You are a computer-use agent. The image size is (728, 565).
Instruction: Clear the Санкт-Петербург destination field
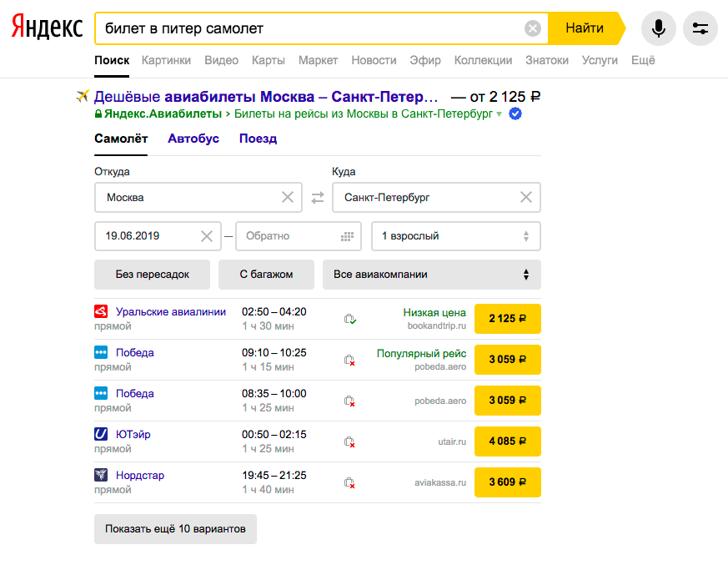[526, 197]
